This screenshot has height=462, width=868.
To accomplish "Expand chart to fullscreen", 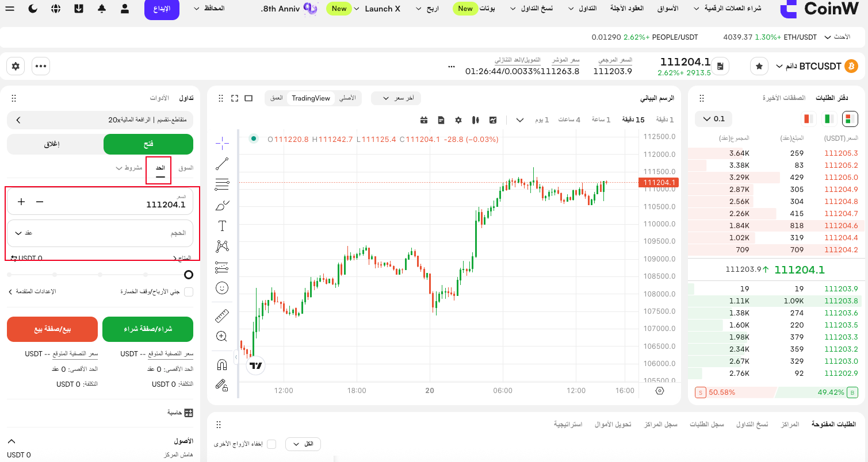I will click(235, 98).
